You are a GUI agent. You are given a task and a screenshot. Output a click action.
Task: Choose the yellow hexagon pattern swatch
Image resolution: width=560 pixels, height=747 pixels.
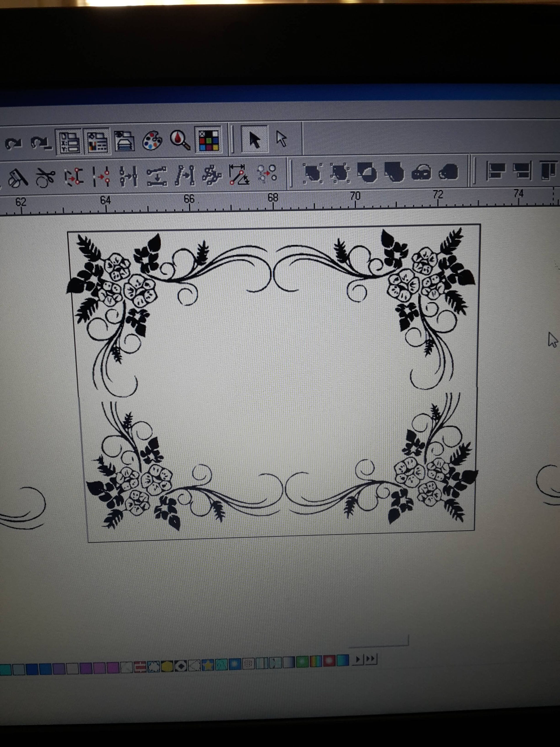click(167, 666)
